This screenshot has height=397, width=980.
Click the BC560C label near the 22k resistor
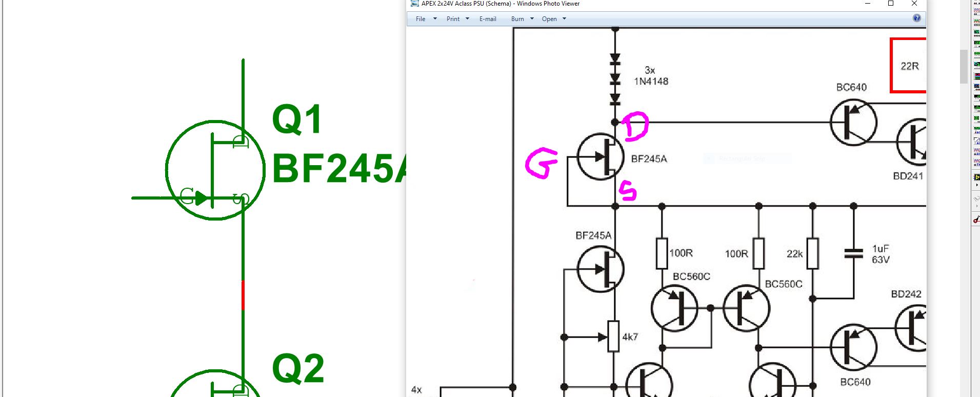pyautogui.click(x=784, y=284)
